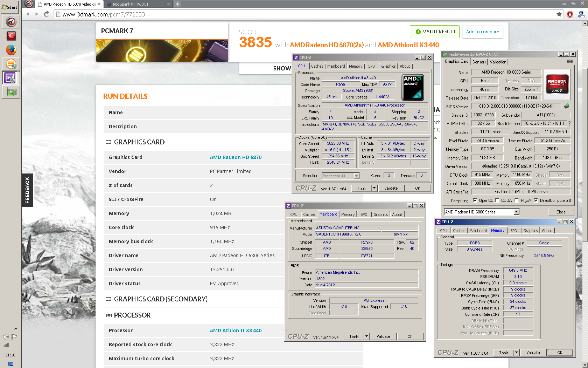Click the AMD Athlon II logo in CPU-Z

(x=413, y=87)
